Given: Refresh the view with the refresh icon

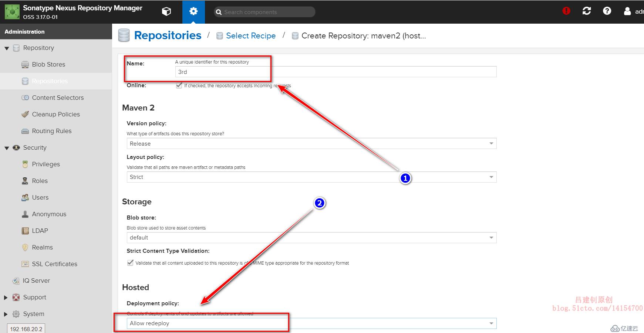Looking at the screenshot, I should point(587,11).
